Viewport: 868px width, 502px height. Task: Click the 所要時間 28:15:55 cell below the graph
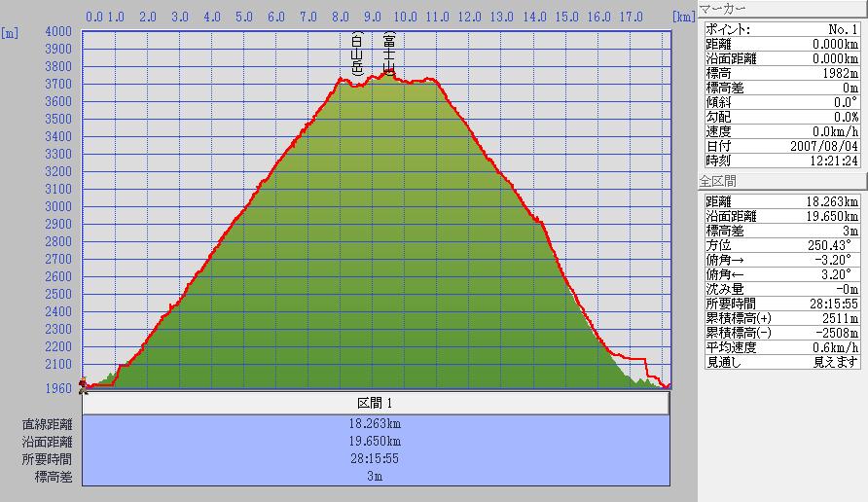point(376,459)
